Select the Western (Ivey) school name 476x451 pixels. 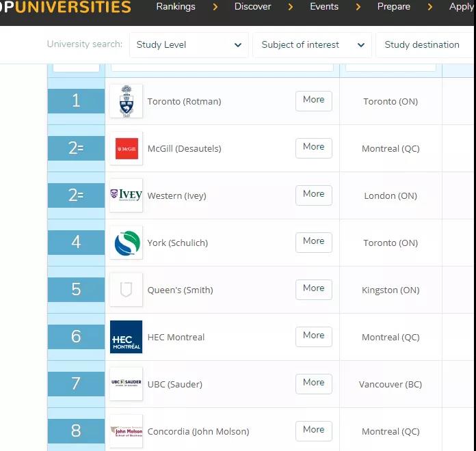[176, 196]
